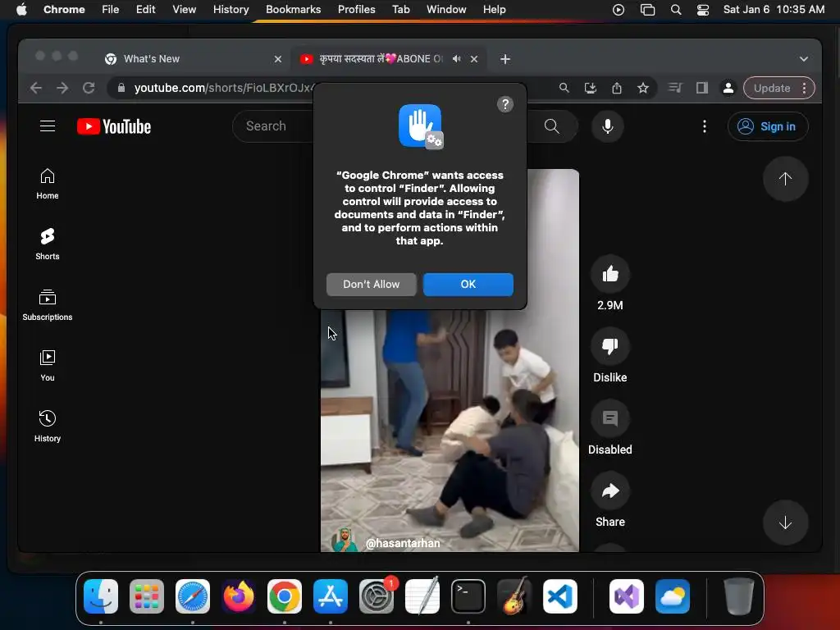840x630 pixels.
Task: Dislike the short with thumbs down
Action: pyautogui.click(x=610, y=347)
